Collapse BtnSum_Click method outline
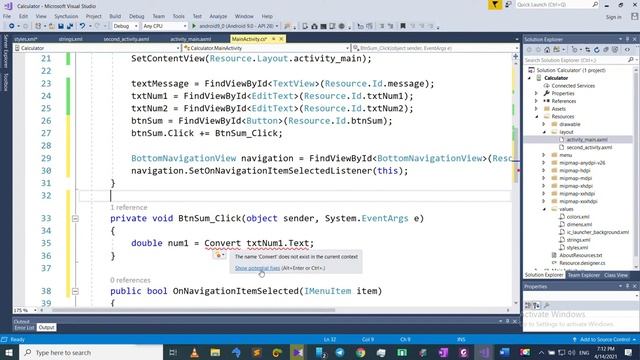Image resolution: width=640 pixels, height=360 pixels. coord(75,219)
